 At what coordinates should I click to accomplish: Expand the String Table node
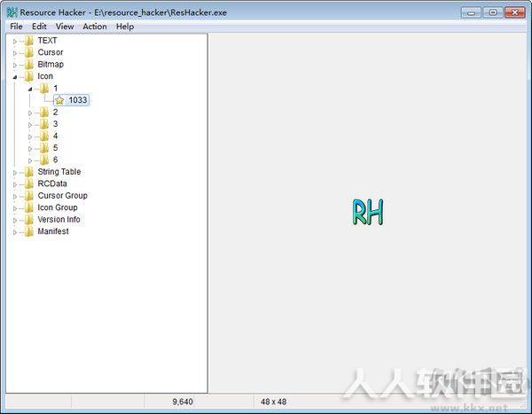[15, 173]
